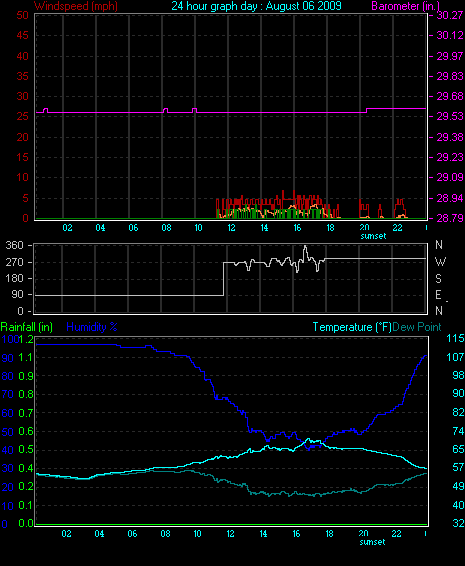Viewport: 465px width, 566px height.
Task: Click the 'Windspeed (mph)' axis title
Action: coord(76,6)
